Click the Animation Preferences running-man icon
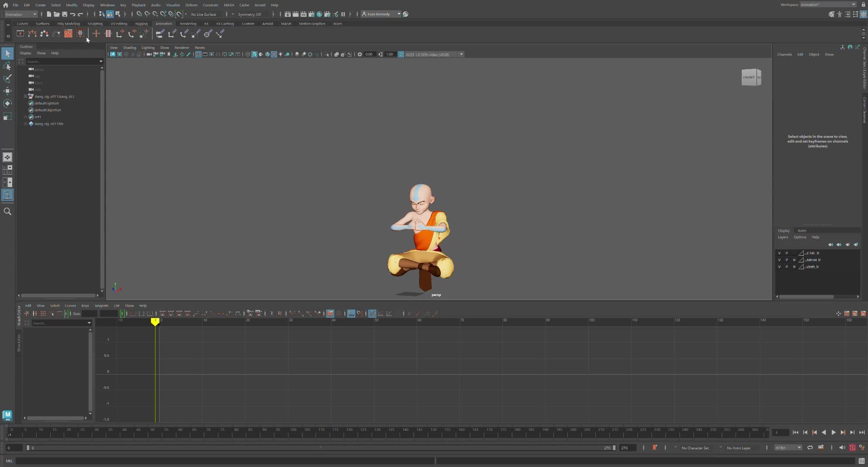Image resolution: width=868 pixels, height=467 pixels. click(862, 448)
